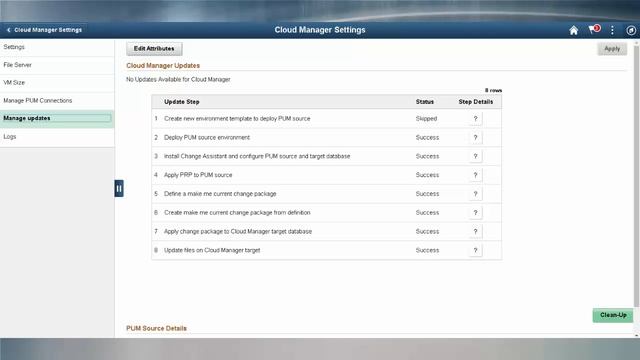Open the three-dot actions menu
Image resolution: width=640 pixels, height=360 pixels.
coord(612,30)
